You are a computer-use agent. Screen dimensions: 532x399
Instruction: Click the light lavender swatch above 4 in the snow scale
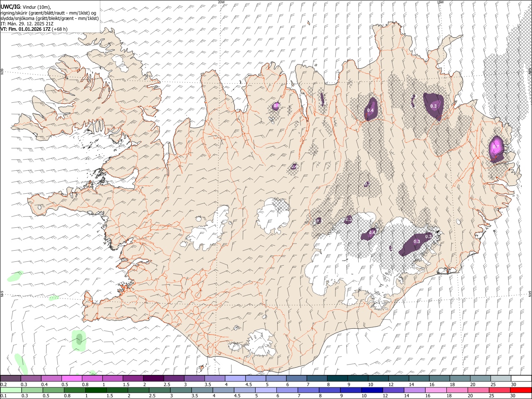coord(235,378)
